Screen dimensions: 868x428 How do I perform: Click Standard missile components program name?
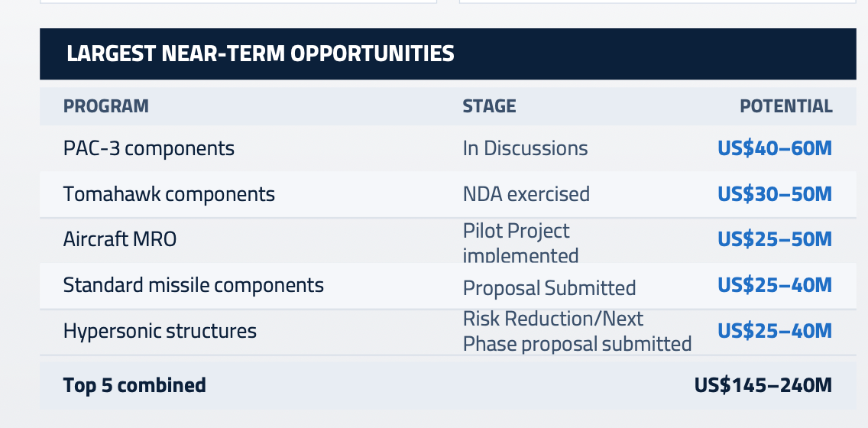coord(193,285)
